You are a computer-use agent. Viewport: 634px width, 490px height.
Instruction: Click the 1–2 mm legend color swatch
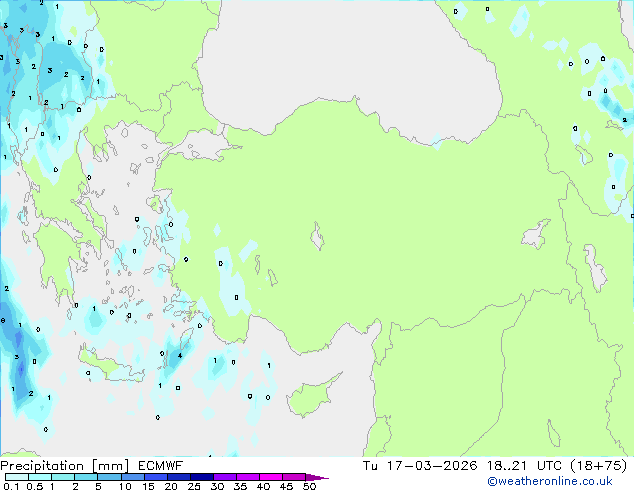click(63, 477)
